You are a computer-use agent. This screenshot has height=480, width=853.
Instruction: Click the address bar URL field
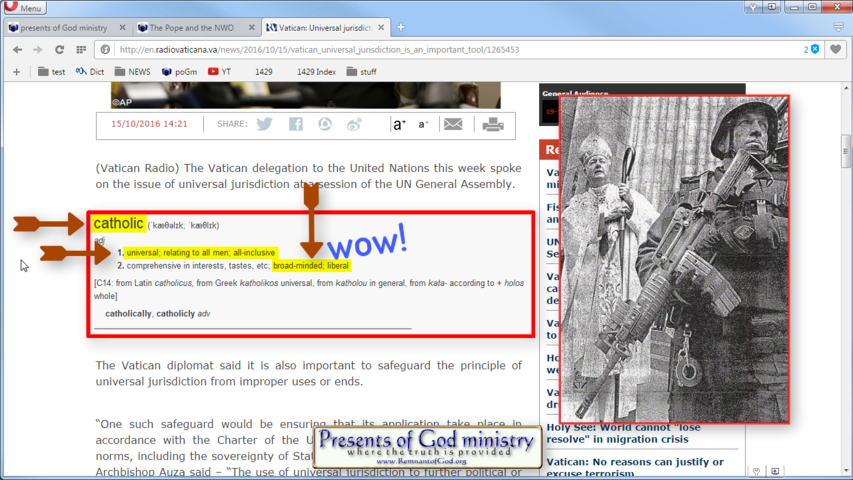pyautogui.click(x=450, y=49)
